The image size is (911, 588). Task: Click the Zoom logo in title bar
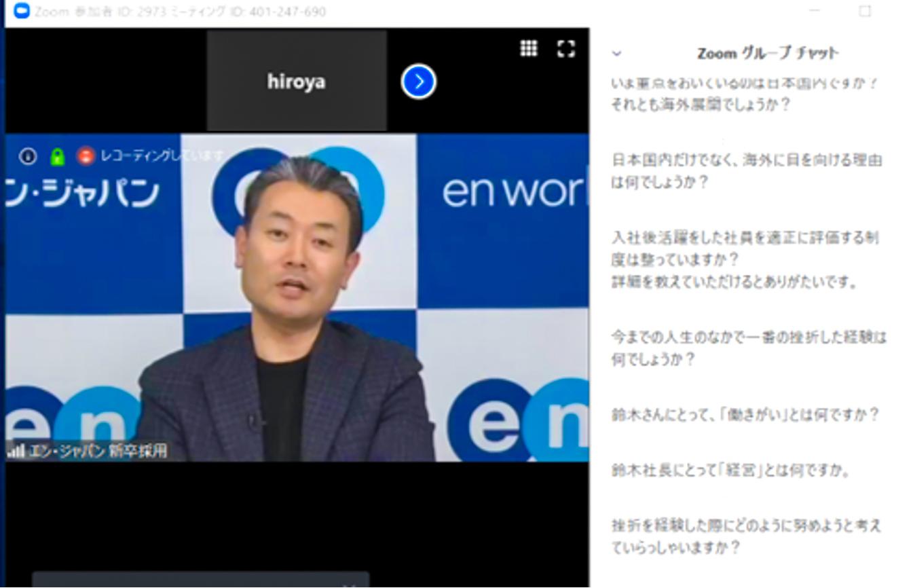[x=22, y=12]
